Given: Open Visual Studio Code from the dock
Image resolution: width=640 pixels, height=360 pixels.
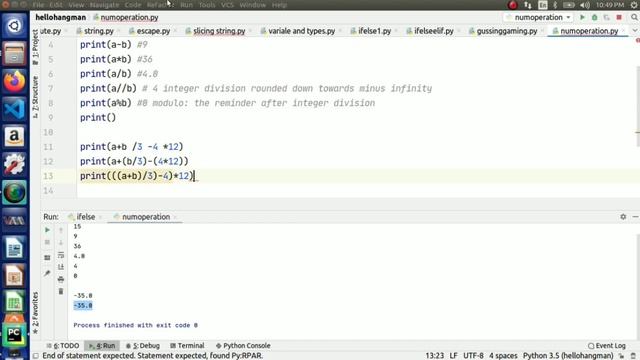Looking at the screenshot, I should [x=14, y=109].
